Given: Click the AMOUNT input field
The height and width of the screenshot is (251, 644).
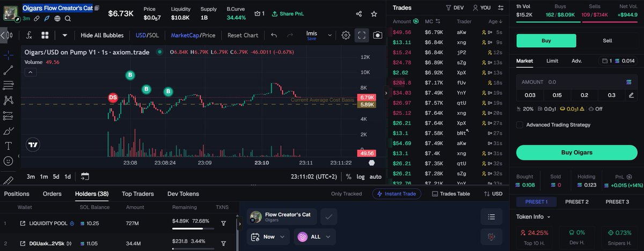Looking at the screenshot, I should point(577,82).
